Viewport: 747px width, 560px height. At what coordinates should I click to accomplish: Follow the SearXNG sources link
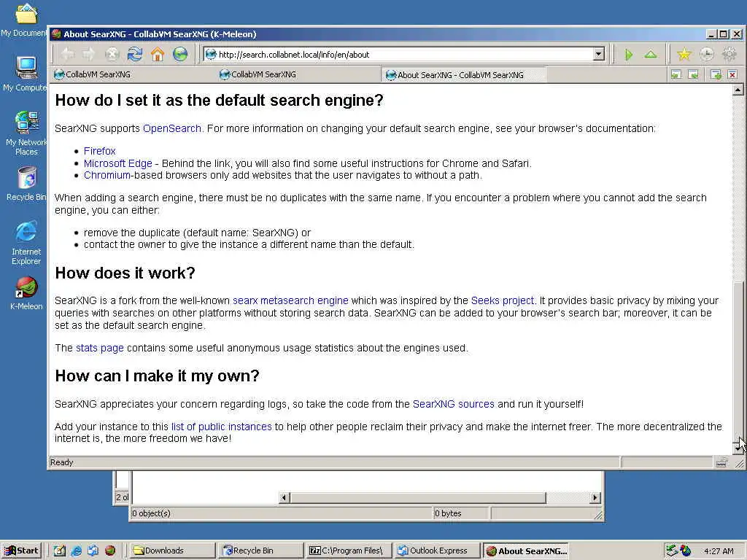pyautogui.click(x=454, y=404)
